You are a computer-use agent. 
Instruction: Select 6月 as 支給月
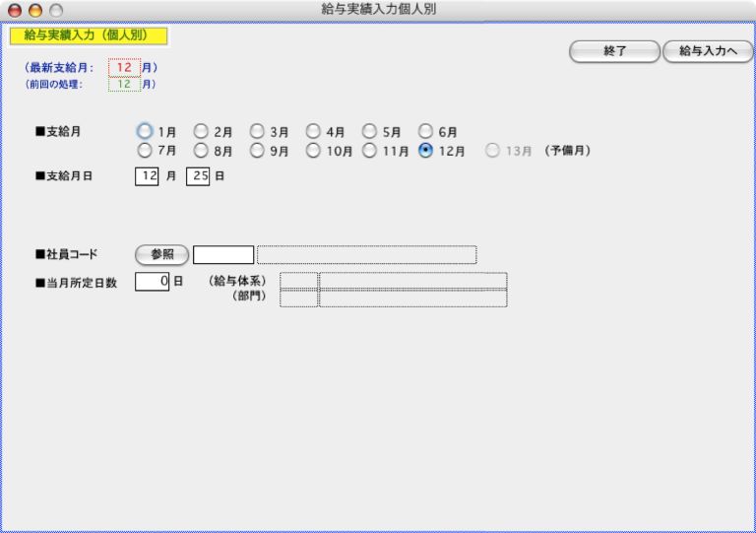[x=426, y=130]
